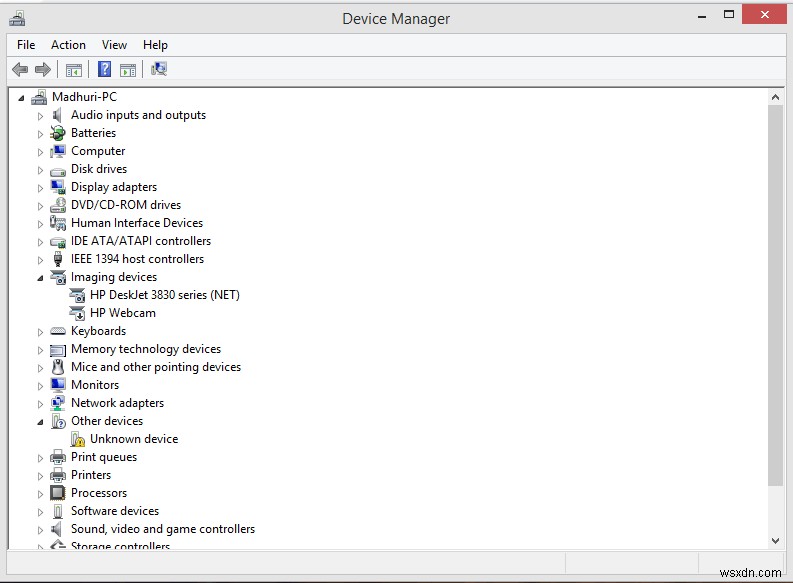The width and height of the screenshot is (793, 583).
Task: Click the Madhuri-PC computer icon
Action: click(x=39, y=97)
